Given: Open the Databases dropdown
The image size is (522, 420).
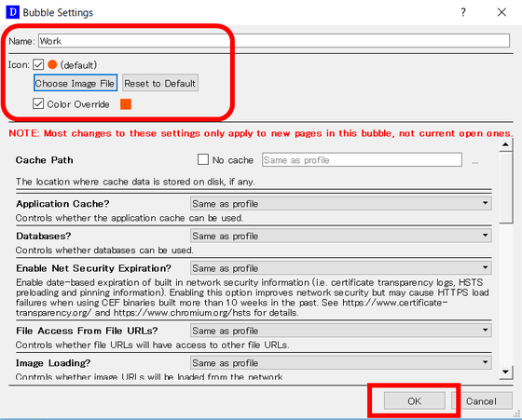Looking at the screenshot, I should [x=341, y=236].
